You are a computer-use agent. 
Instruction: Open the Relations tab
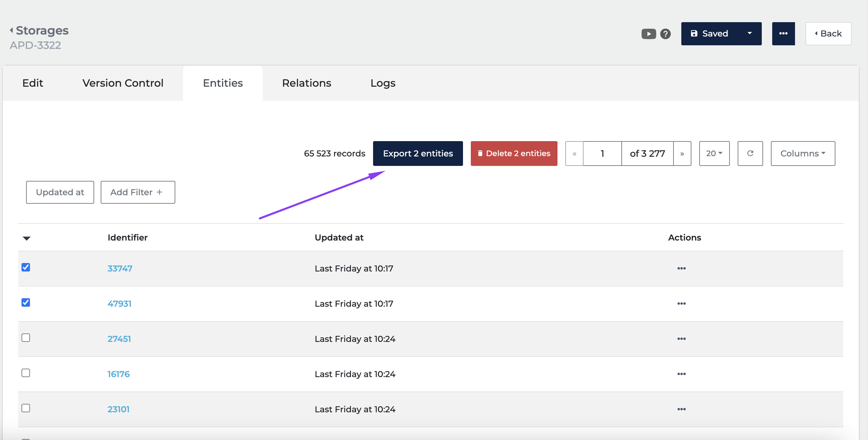pos(307,83)
